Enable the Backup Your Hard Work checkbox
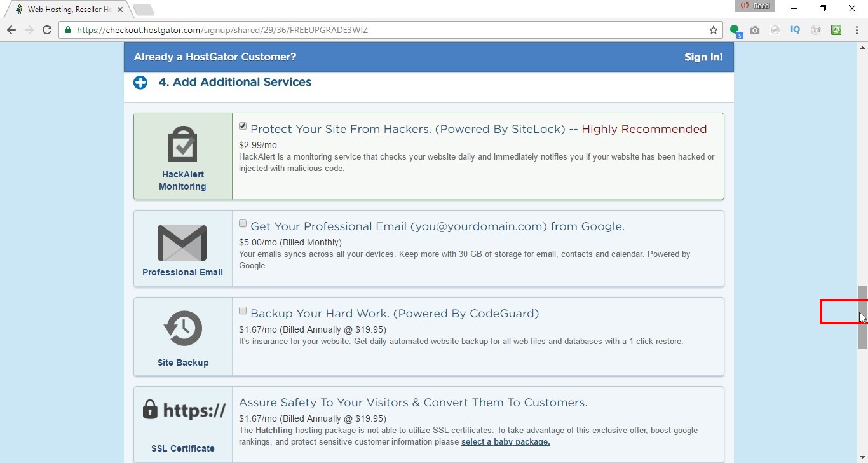The width and height of the screenshot is (868, 463). pos(243,310)
